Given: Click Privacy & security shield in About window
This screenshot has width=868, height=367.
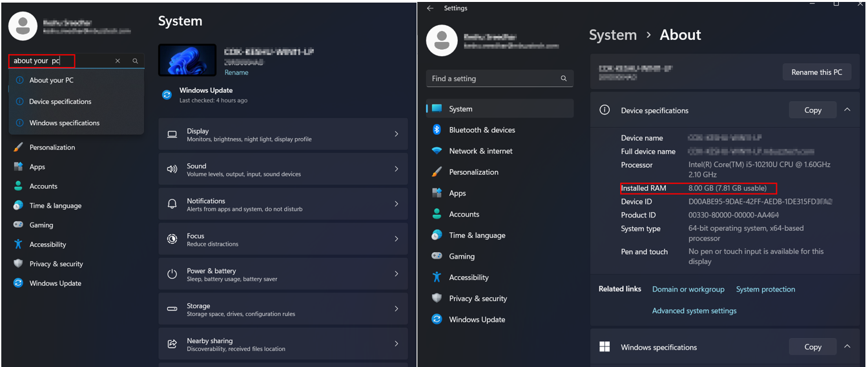Looking at the screenshot, I should 437,298.
